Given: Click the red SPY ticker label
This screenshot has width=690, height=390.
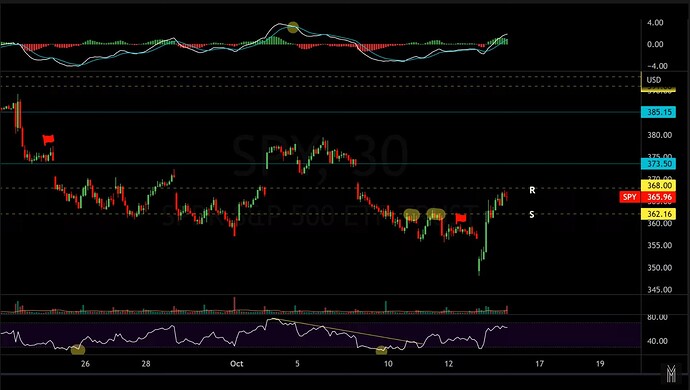Looking at the screenshot, I should (x=630, y=197).
